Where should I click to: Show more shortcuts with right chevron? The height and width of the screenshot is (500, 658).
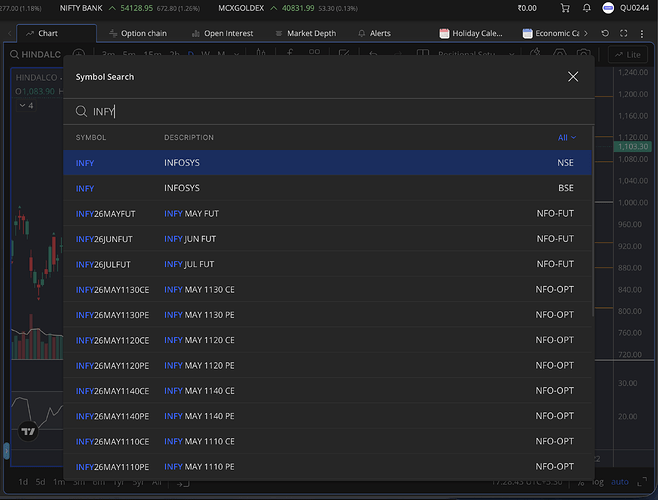point(586,33)
